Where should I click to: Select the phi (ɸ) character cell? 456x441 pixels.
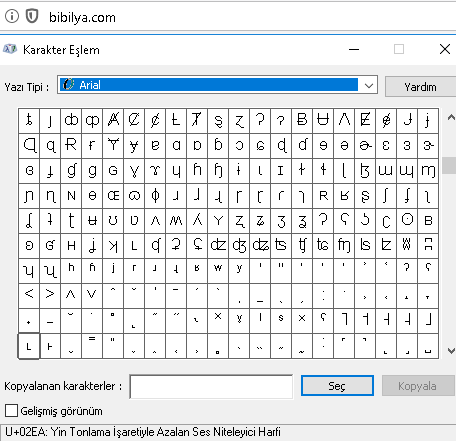point(155,196)
